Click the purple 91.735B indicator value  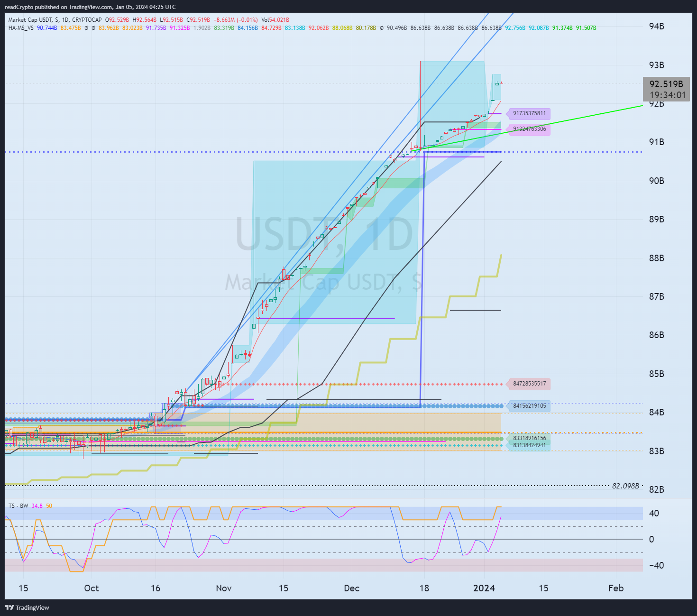click(156, 28)
